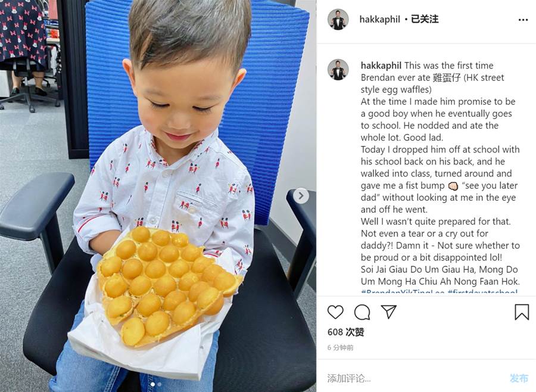Save post with bookmark icon
Viewport: 536px width, 392px height.
[x=522, y=312]
